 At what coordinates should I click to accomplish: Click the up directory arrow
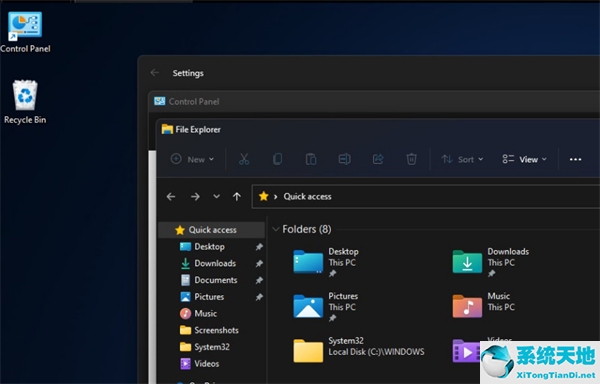(237, 197)
